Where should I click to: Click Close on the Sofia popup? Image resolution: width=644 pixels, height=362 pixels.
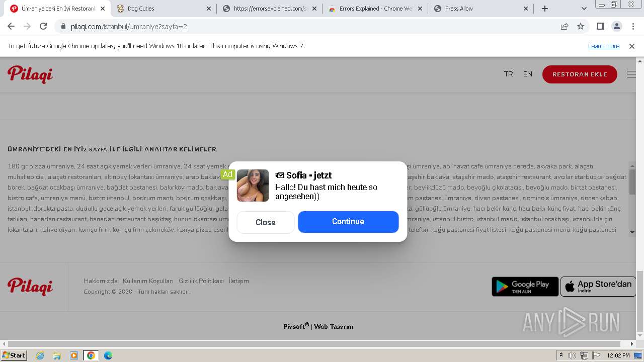click(265, 222)
